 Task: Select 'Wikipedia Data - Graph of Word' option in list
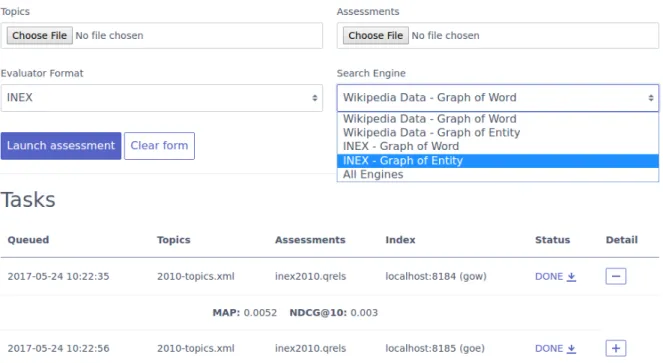pos(498,119)
